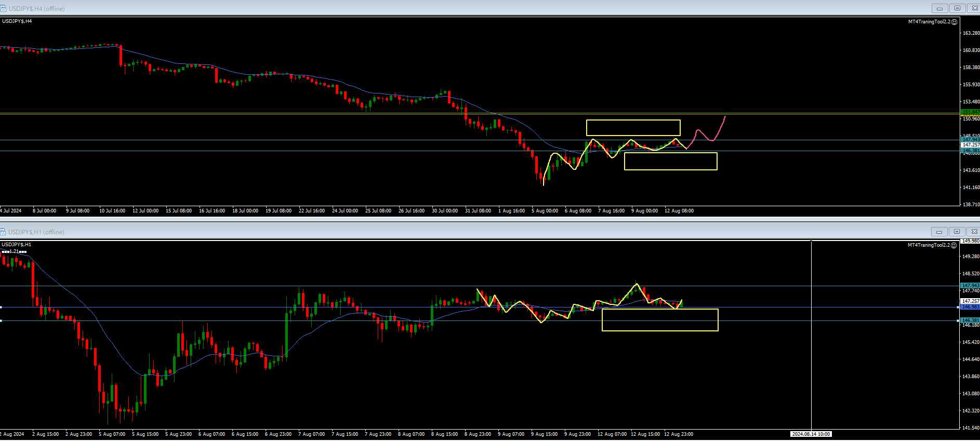Click the USDJPY$,H1 (offline) title bar text
The image size is (980, 441).
point(36,232)
